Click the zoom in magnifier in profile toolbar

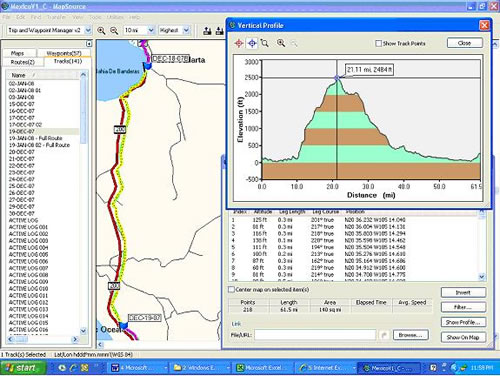[281, 43]
